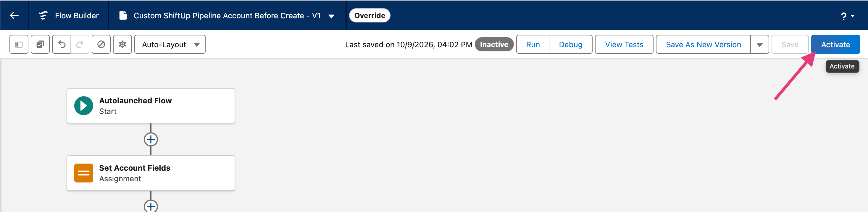Select the Autolaunched Flow Start element
Viewport: 868px width, 212px height.
151,106
